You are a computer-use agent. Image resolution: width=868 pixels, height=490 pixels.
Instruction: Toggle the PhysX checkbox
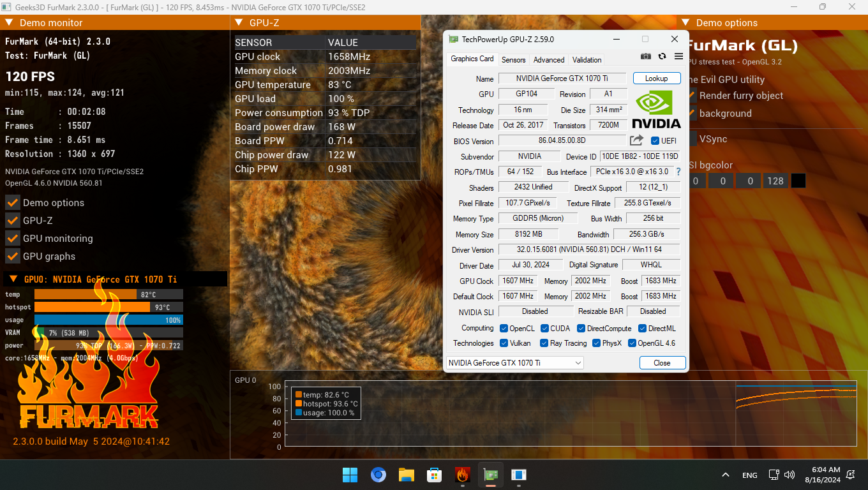596,343
